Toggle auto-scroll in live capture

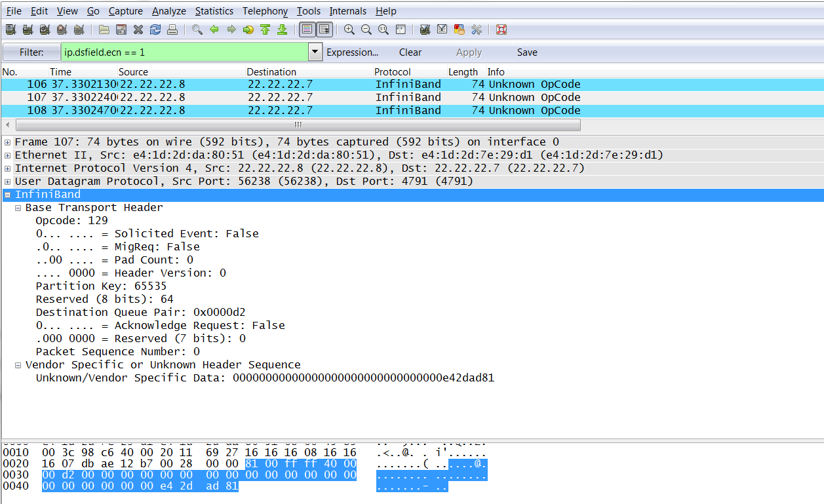[324, 29]
